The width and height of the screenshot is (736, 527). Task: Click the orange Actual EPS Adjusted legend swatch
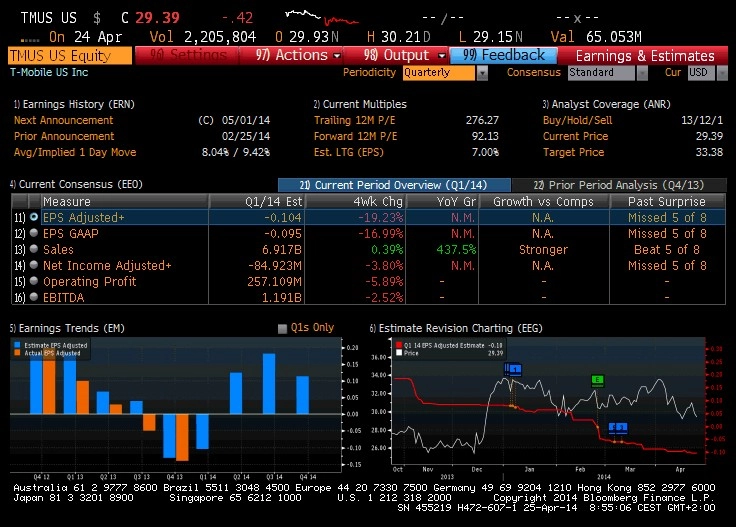[x=17, y=353]
